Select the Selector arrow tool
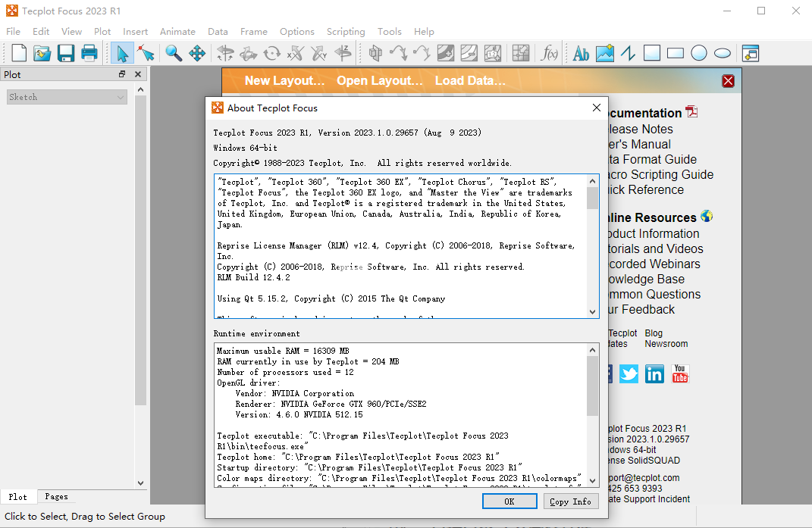This screenshot has width=812, height=528. click(x=122, y=53)
